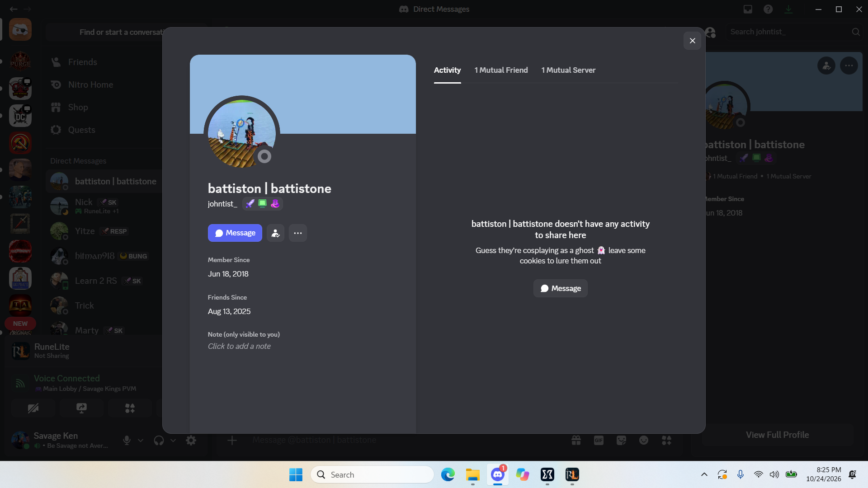868x488 pixels.
Task: Close the user profile modal
Action: [x=692, y=41]
